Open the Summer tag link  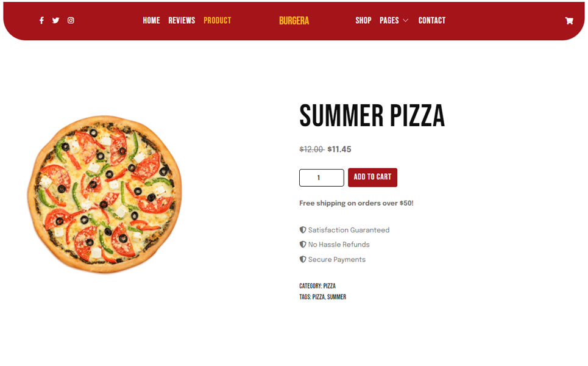[x=337, y=297]
